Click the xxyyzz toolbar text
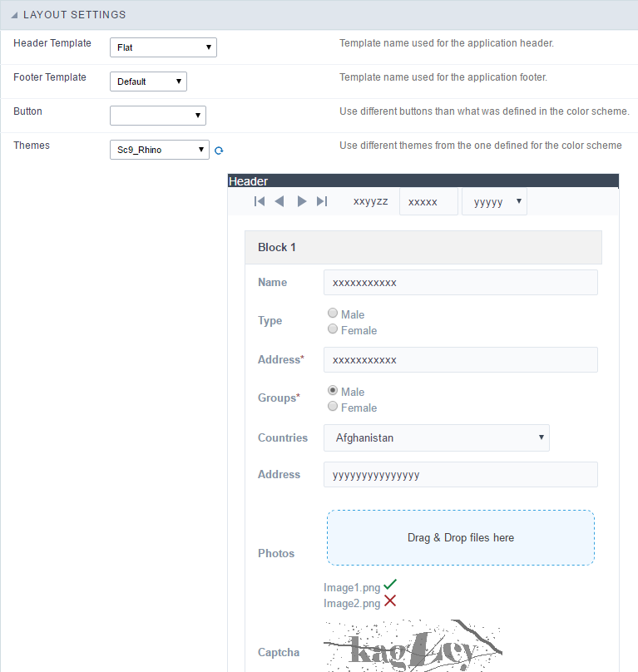Viewport: 638px width, 672px height. pos(370,201)
